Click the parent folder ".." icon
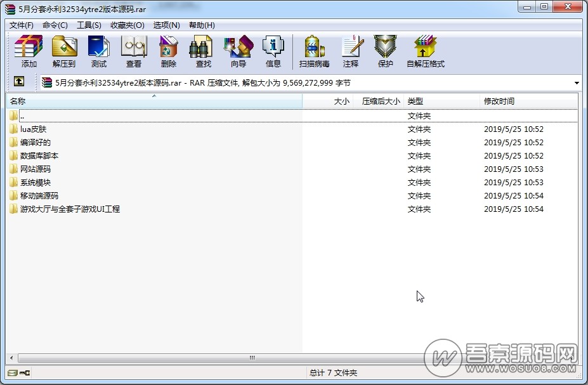The image size is (588, 385). 13,116
